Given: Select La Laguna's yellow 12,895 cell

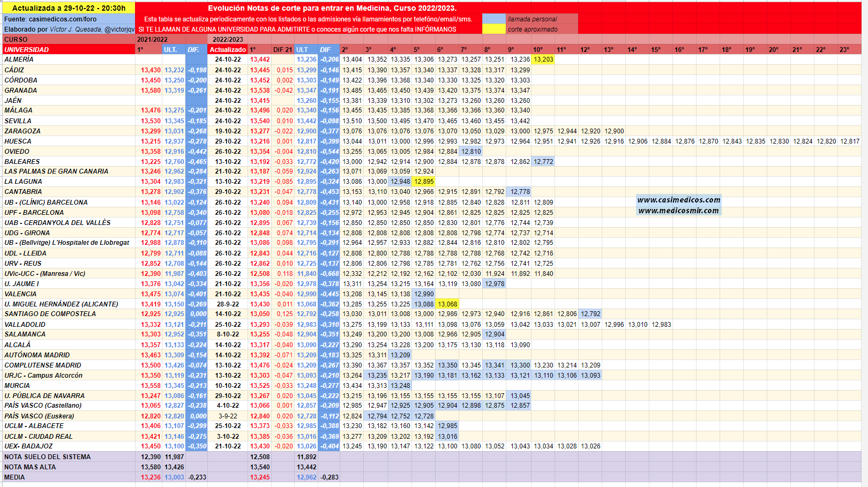Looking at the screenshot, I should point(424,182).
